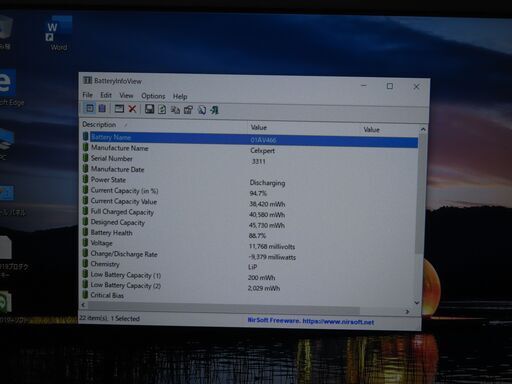The width and height of the screenshot is (512, 384).
Task: Save selected items with floppy disk icon
Action: click(149, 109)
